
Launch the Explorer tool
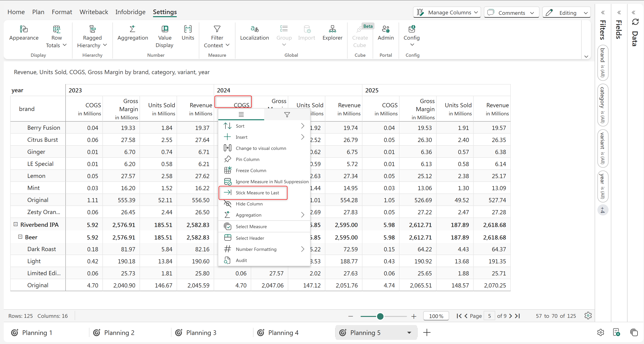point(332,29)
